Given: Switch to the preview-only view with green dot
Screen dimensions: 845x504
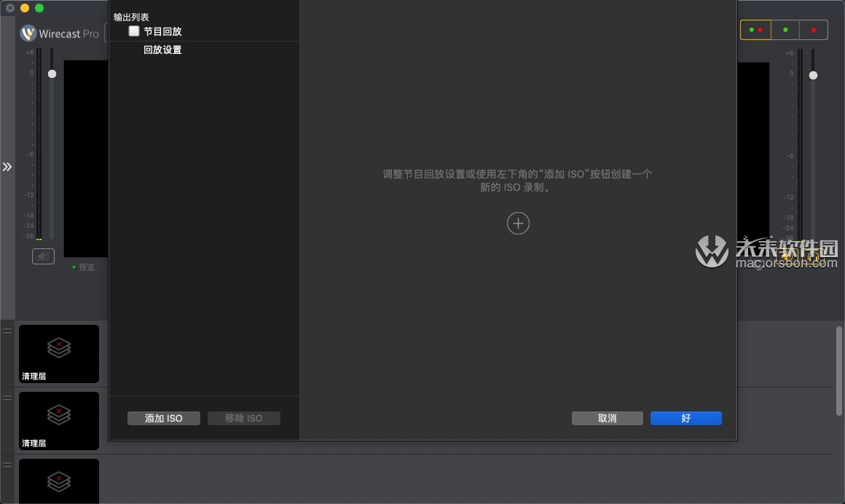Looking at the screenshot, I should pyautogui.click(x=785, y=30).
